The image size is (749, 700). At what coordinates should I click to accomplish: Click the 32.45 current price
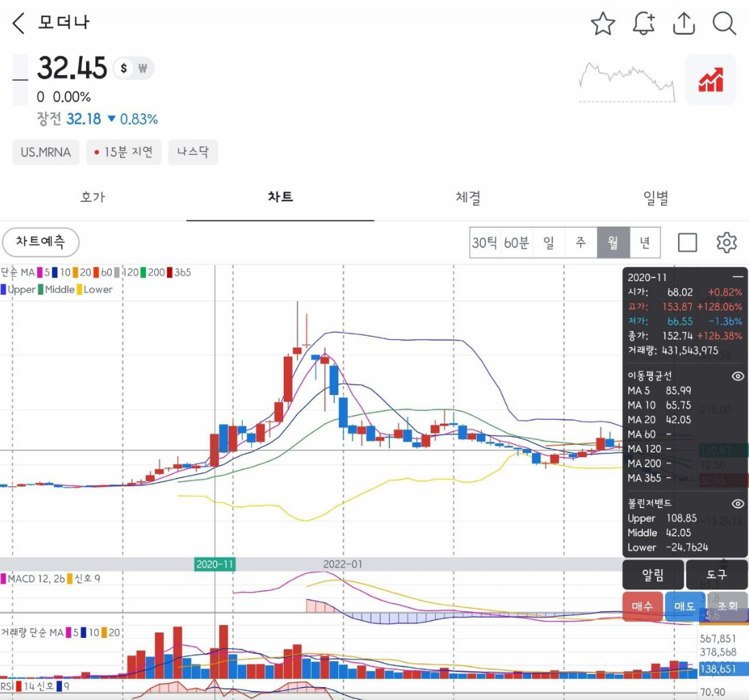[x=72, y=68]
